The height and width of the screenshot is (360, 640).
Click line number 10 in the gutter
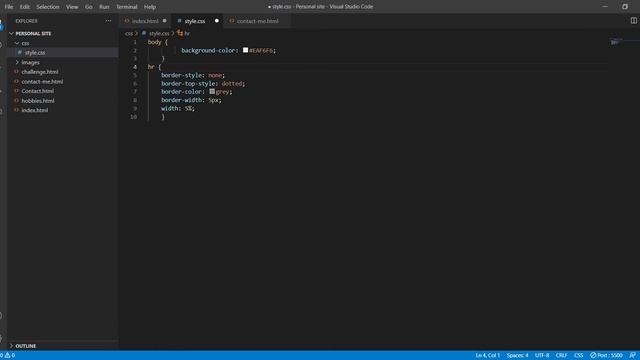tap(133, 117)
